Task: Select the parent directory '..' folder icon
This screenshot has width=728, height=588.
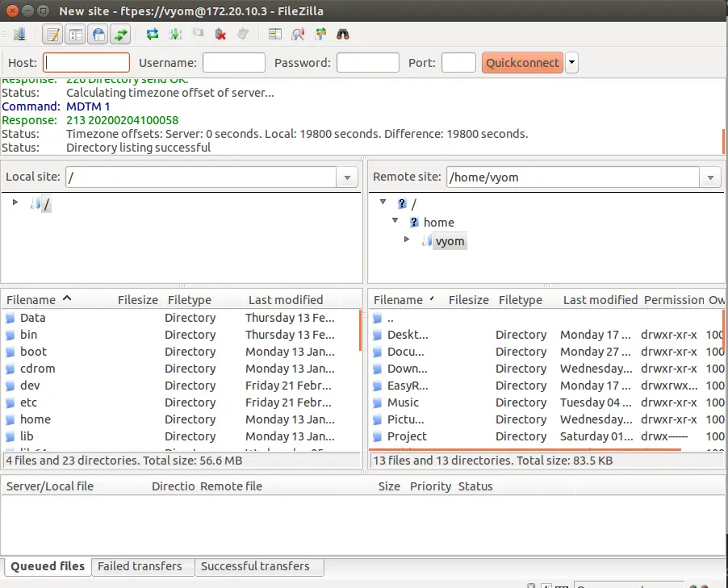Action: (378, 319)
